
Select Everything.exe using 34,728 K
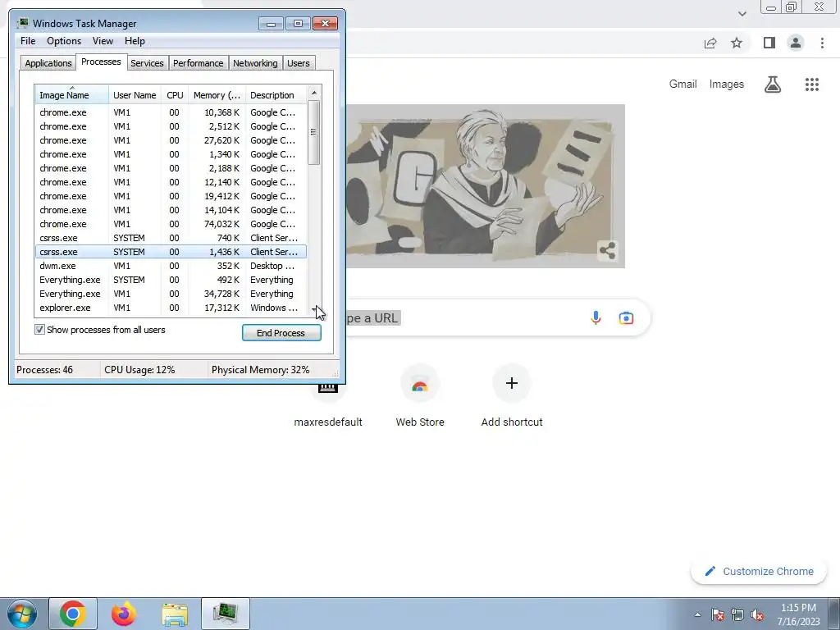(171, 294)
